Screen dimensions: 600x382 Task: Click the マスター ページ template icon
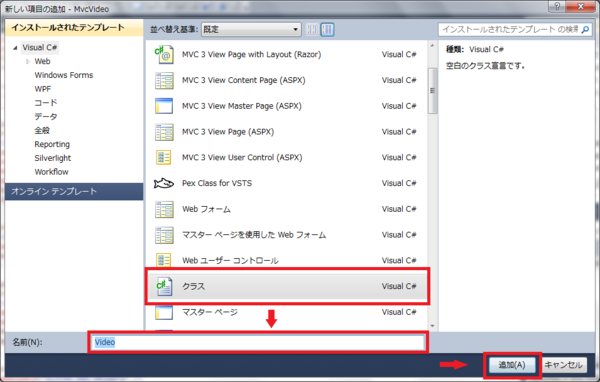tap(164, 312)
